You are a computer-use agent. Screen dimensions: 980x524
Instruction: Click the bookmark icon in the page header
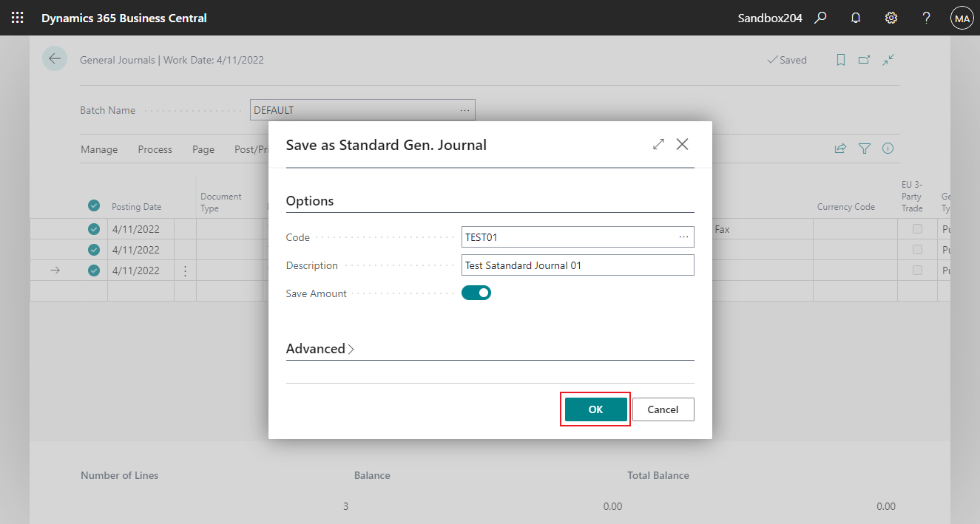[841, 59]
